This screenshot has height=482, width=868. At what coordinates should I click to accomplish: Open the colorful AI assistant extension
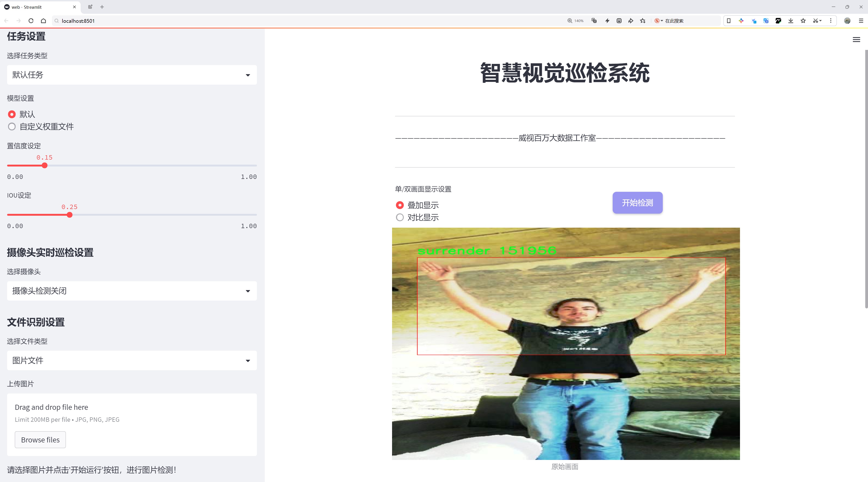point(741,21)
